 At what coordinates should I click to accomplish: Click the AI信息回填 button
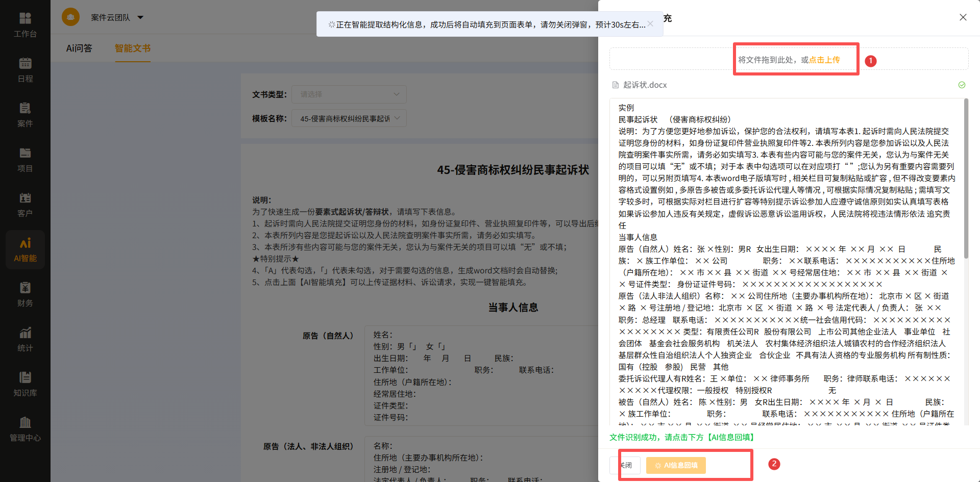[x=676, y=465]
